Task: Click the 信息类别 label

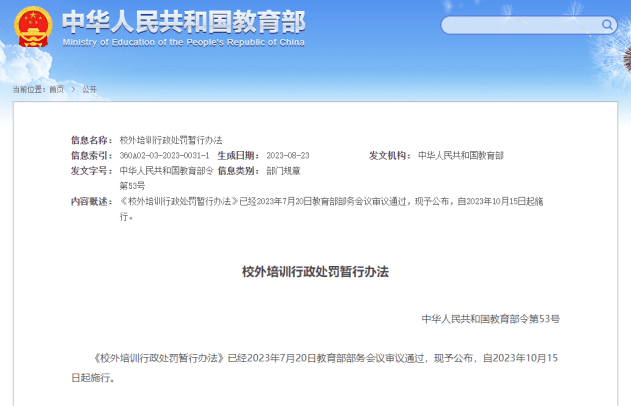Action: click(239, 171)
